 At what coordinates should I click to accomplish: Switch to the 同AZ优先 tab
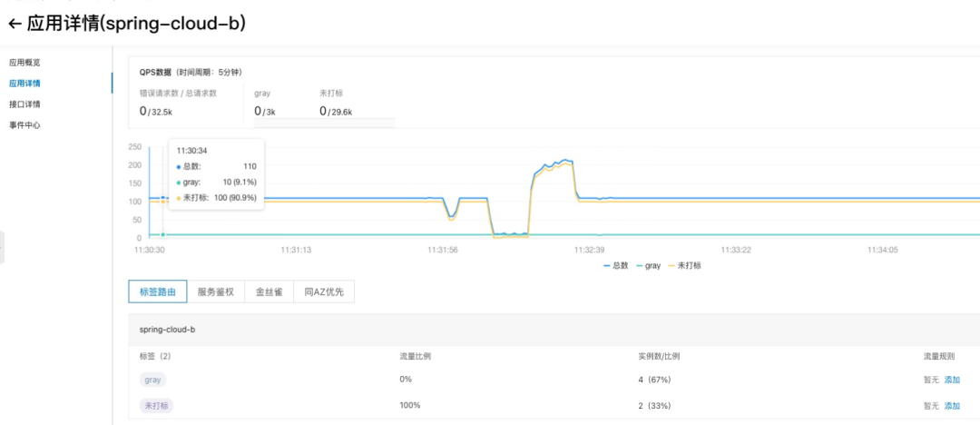[324, 292]
